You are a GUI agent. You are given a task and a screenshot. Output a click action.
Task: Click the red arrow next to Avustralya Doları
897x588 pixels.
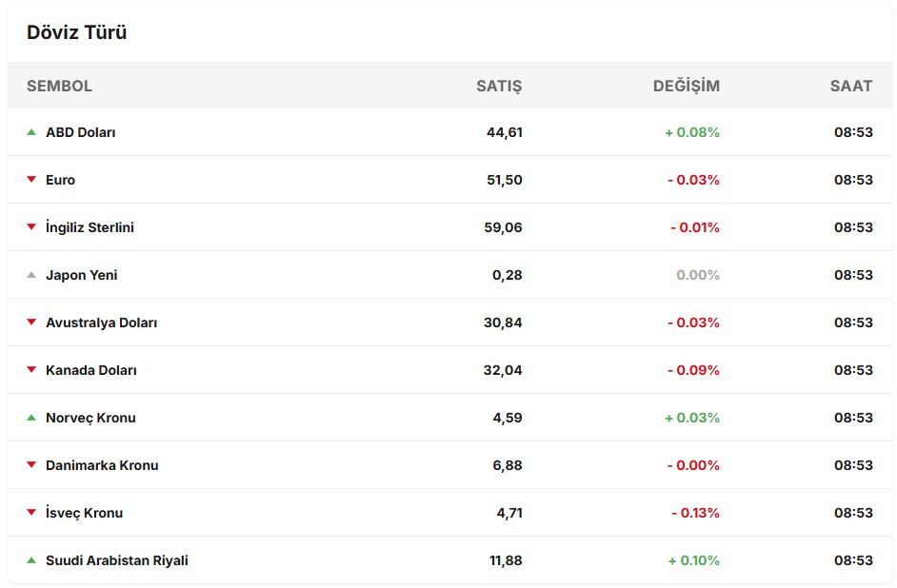point(31,323)
